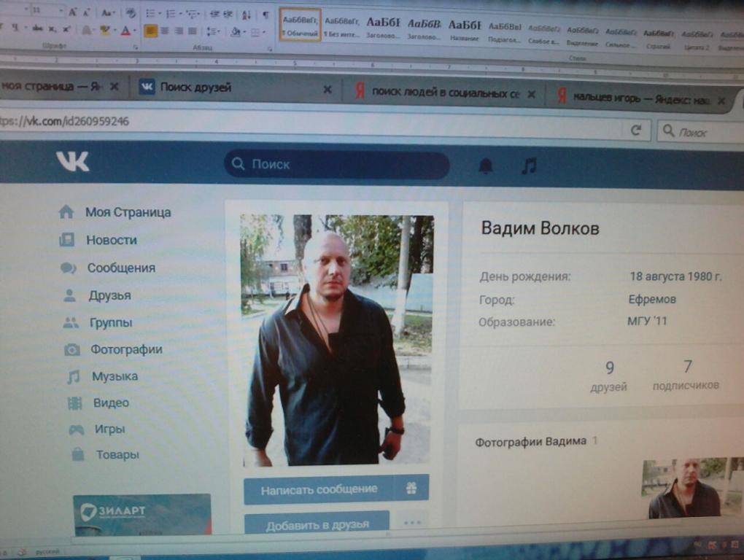Click the VK logo in the header

73,162
